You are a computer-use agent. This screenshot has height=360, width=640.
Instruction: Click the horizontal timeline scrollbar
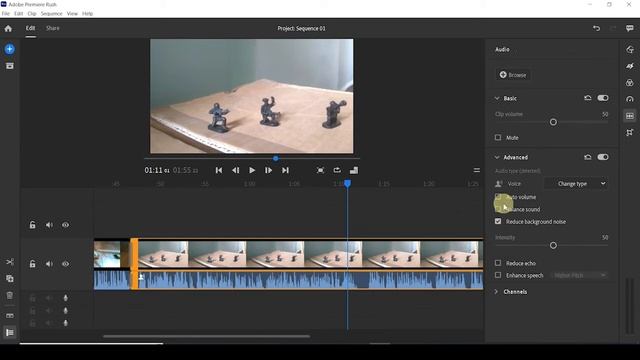(x=206, y=336)
